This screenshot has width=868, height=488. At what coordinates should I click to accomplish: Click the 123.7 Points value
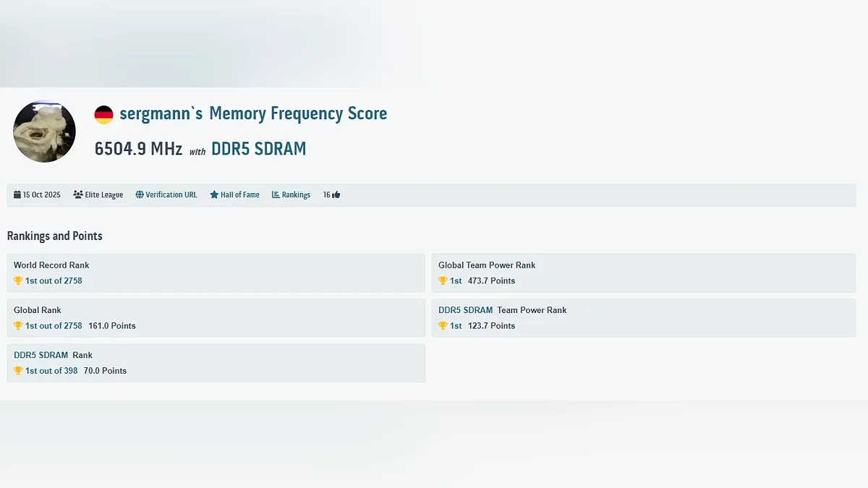pyautogui.click(x=492, y=325)
